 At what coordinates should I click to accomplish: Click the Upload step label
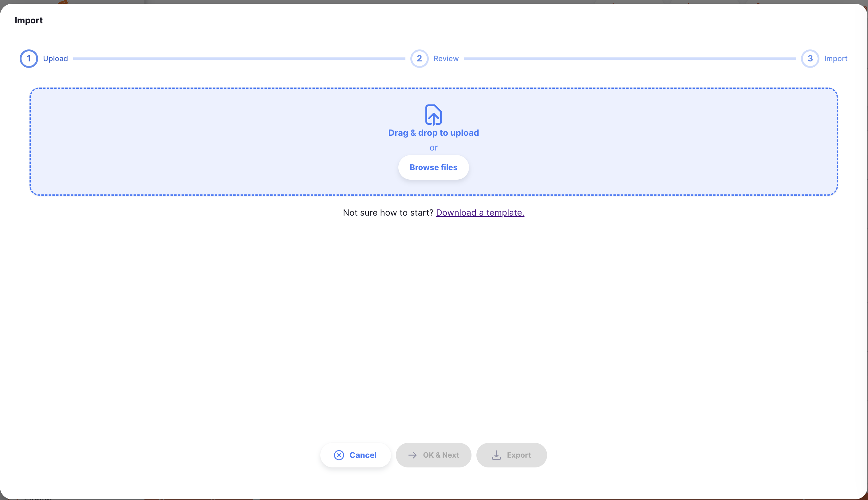(55, 59)
